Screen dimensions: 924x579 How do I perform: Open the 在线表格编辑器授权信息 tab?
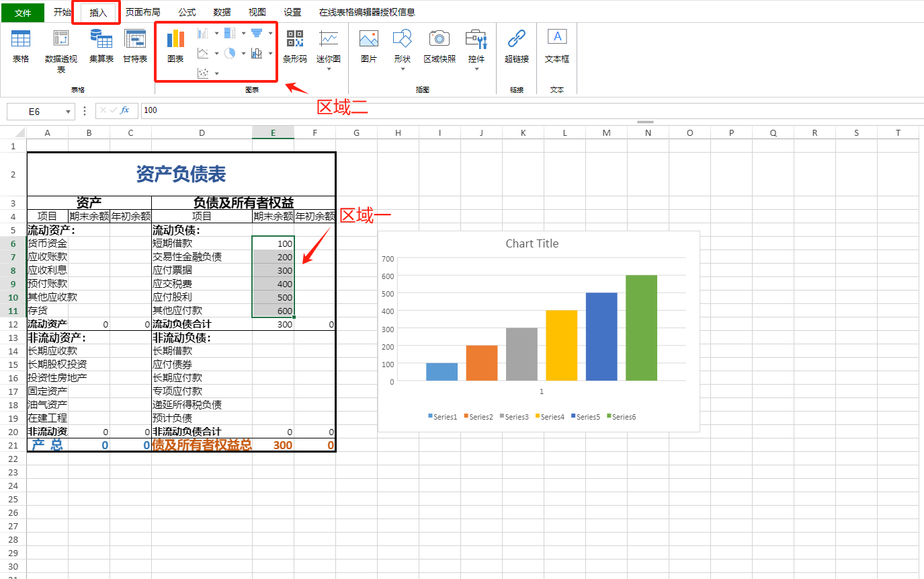(x=367, y=12)
